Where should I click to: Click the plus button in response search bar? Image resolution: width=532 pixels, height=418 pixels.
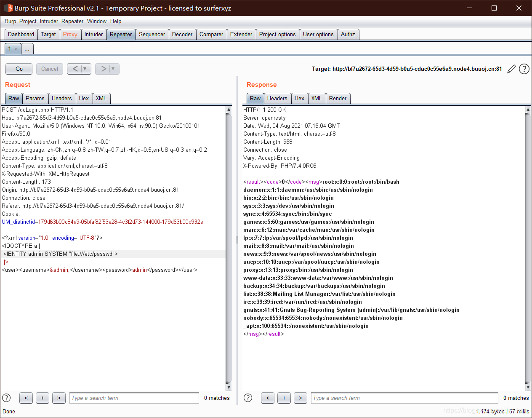pos(284,398)
